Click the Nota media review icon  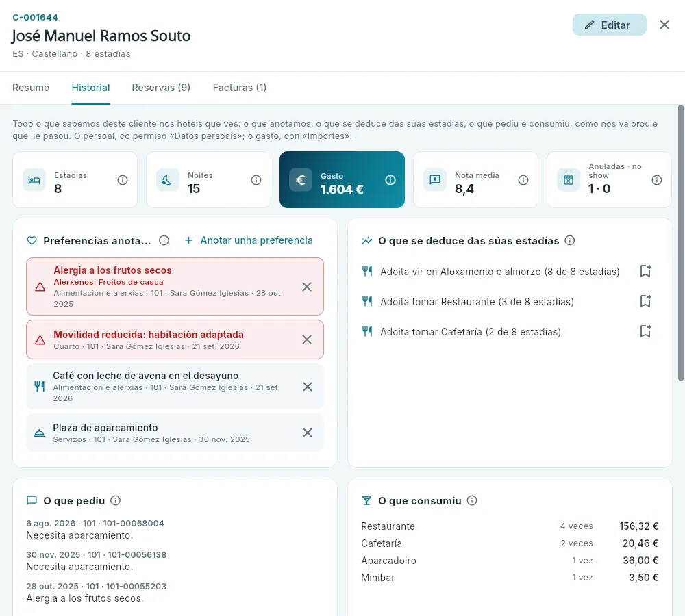[x=435, y=180]
